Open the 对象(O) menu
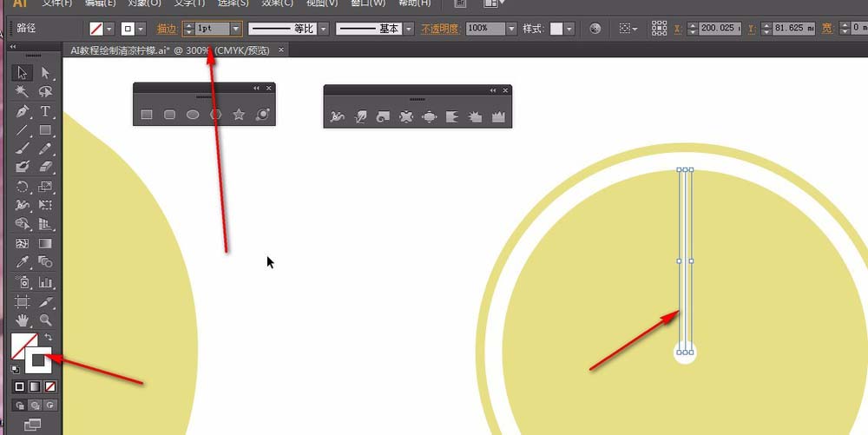The height and width of the screenshot is (435, 868). [144, 3]
